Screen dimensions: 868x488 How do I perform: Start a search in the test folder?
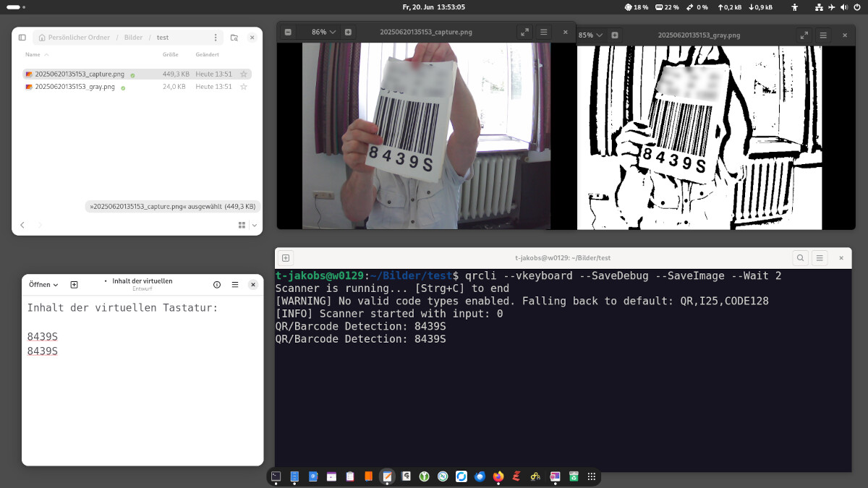click(234, 38)
